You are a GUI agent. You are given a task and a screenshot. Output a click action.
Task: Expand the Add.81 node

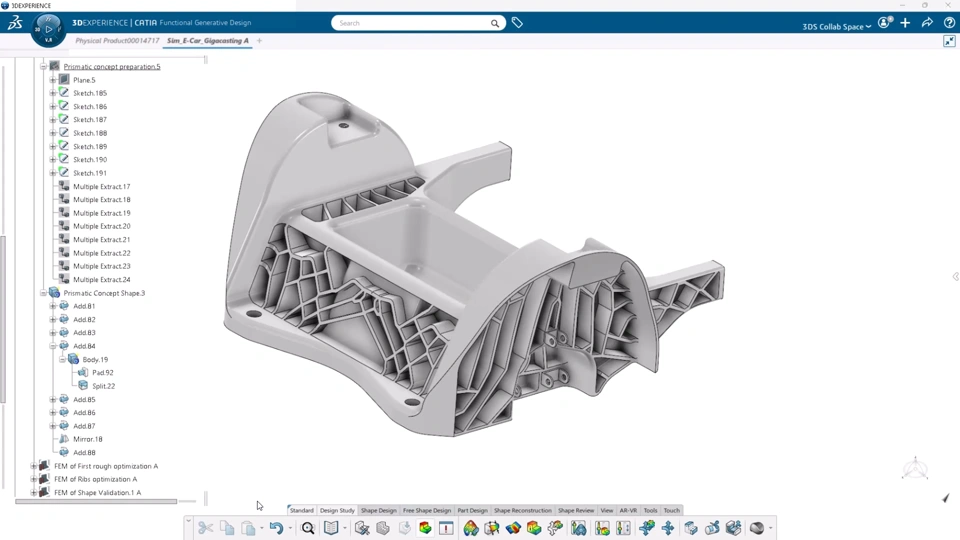53,306
